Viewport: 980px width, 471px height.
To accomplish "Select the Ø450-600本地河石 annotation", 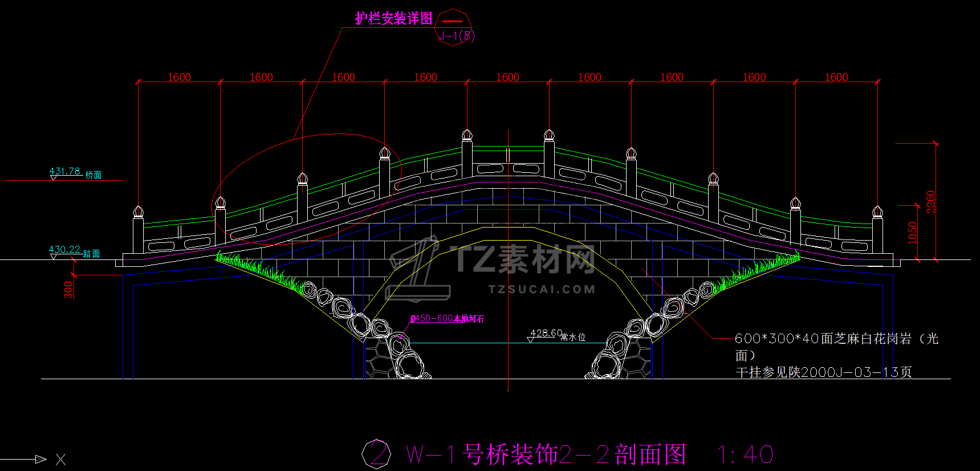I will tap(448, 319).
